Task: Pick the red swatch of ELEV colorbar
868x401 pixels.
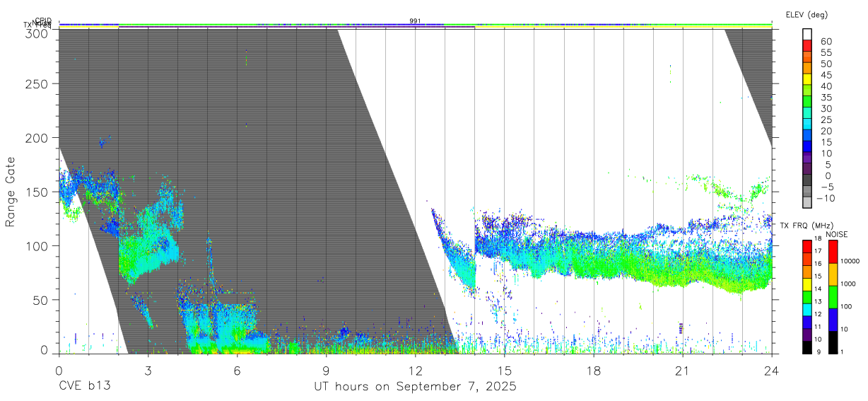Action: [x=807, y=45]
